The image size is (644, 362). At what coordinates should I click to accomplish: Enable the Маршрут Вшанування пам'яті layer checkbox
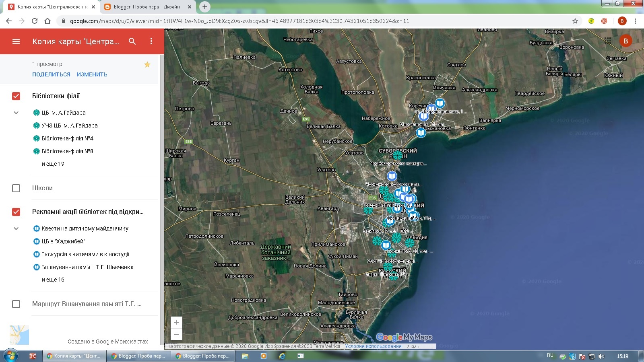(16, 304)
